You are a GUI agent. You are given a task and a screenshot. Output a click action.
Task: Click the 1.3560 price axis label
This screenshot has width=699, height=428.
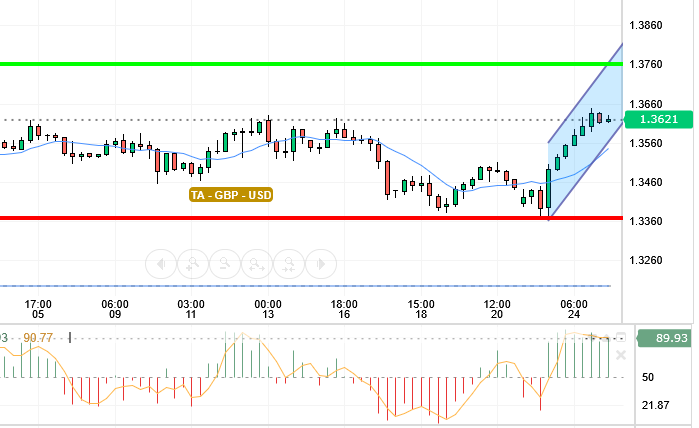pyautogui.click(x=646, y=143)
